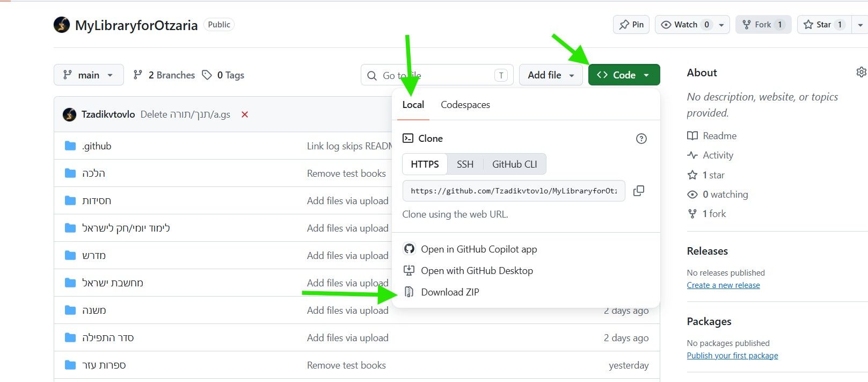The height and width of the screenshot is (382, 868).
Task: Focus the Go to file search box
Action: pos(437,75)
